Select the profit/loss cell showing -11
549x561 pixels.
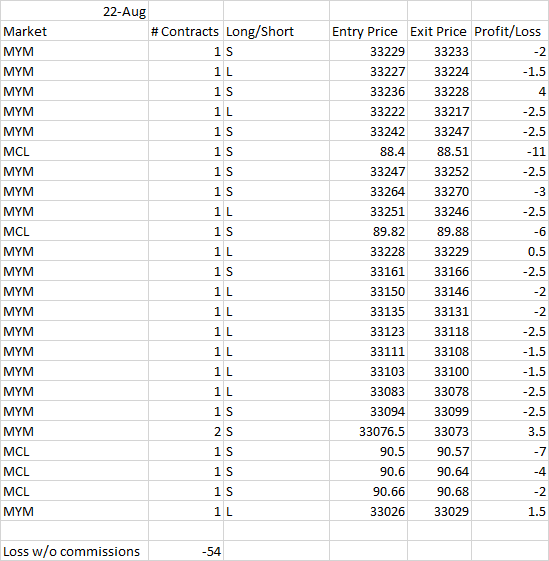510,151
